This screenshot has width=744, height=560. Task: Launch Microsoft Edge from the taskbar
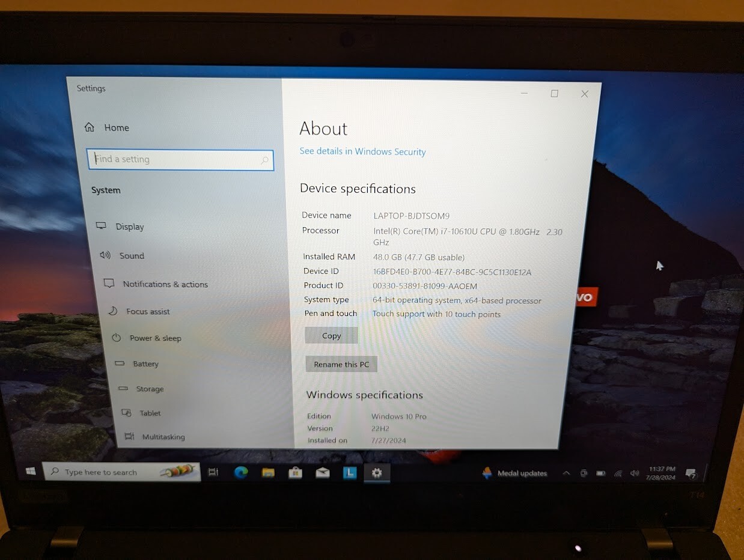click(241, 473)
